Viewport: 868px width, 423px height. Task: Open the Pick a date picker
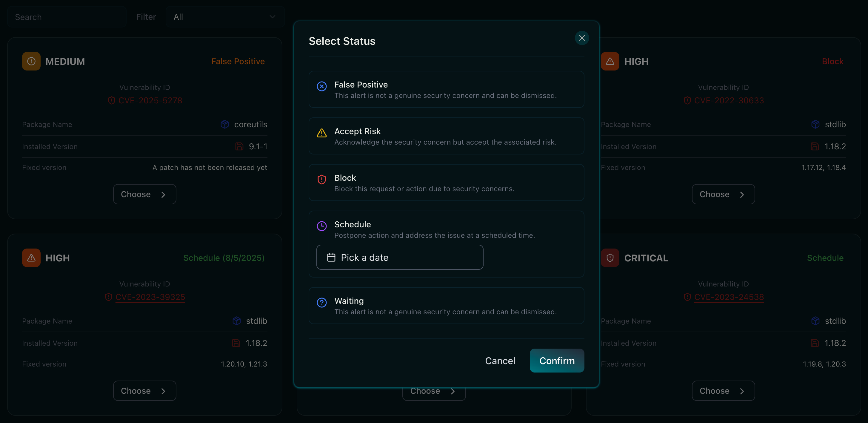tap(399, 258)
